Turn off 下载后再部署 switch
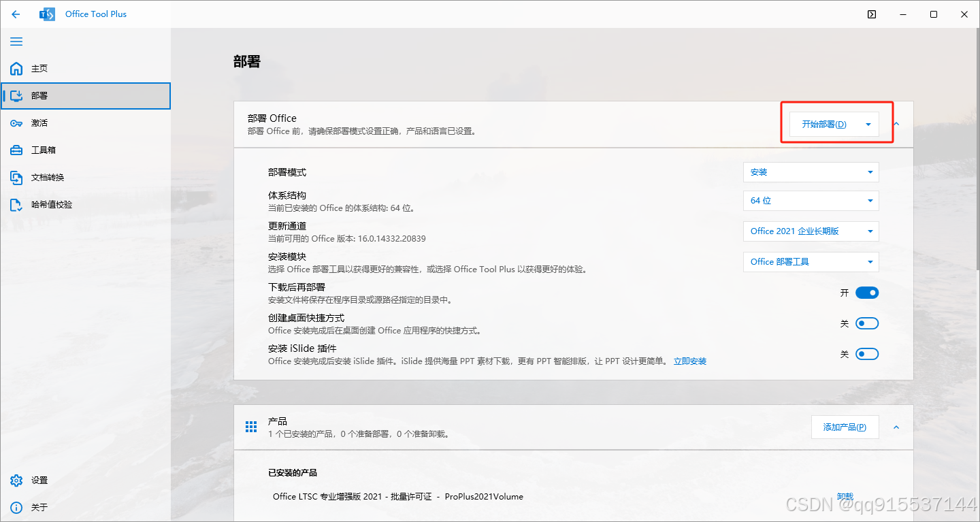The height and width of the screenshot is (522, 980). (x=867, y=293)
